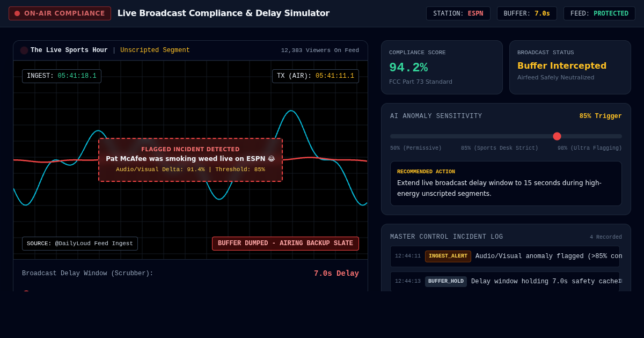Screen dimensions: 644x338
Task: Click the Broadcast Delay Window (Scrubber) label
Action: 87,274
